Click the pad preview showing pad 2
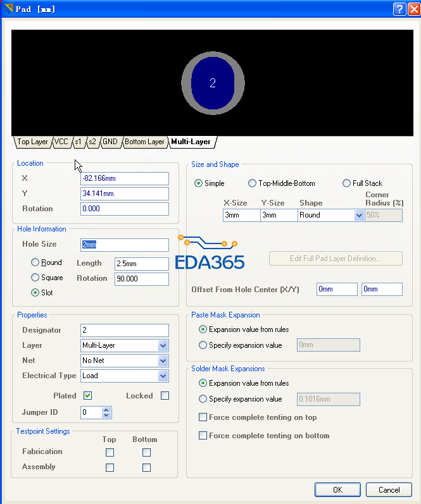 pyautogui.click(x=213, y=83)
